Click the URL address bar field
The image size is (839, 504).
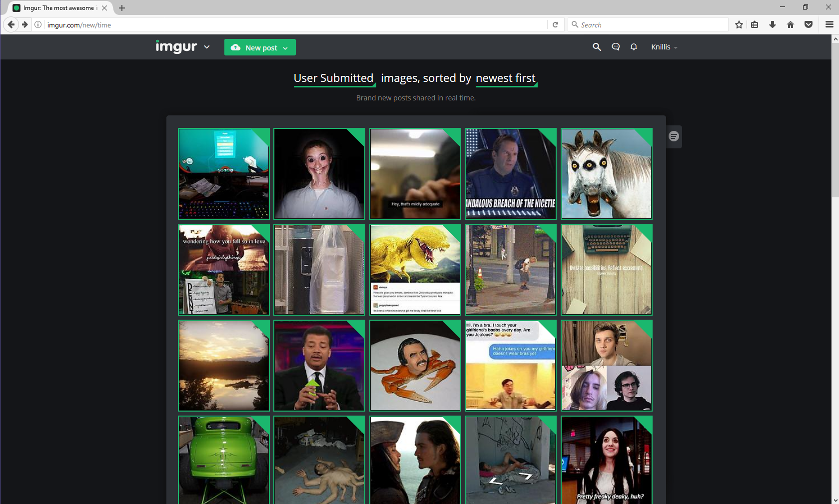[x=295, y=24]
